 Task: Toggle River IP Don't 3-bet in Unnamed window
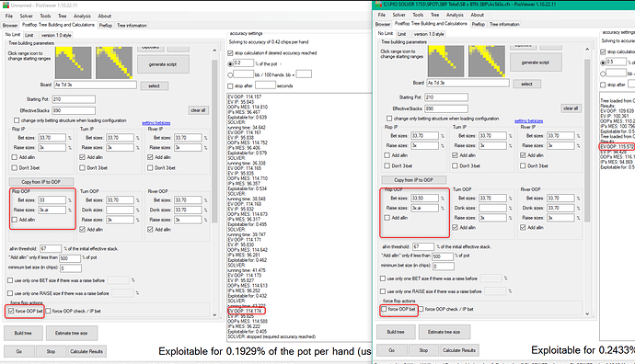pyautogui.click(x=150, y=167)
